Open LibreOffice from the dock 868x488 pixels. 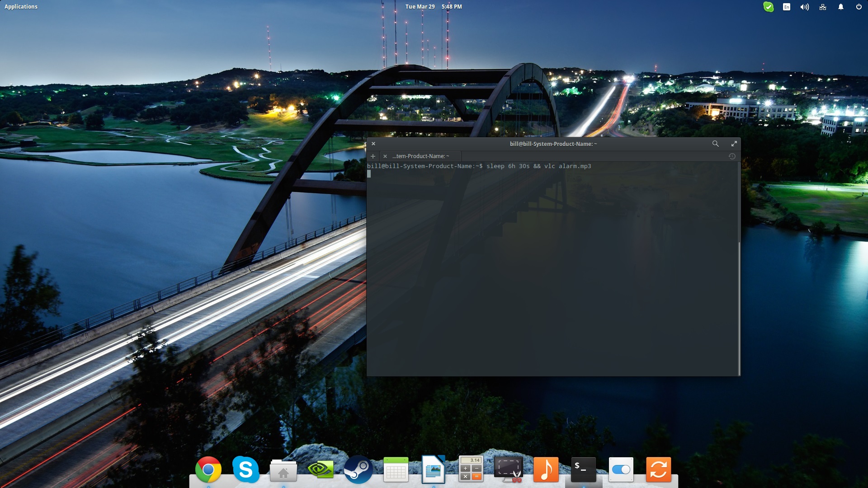[x=433, y=470]
